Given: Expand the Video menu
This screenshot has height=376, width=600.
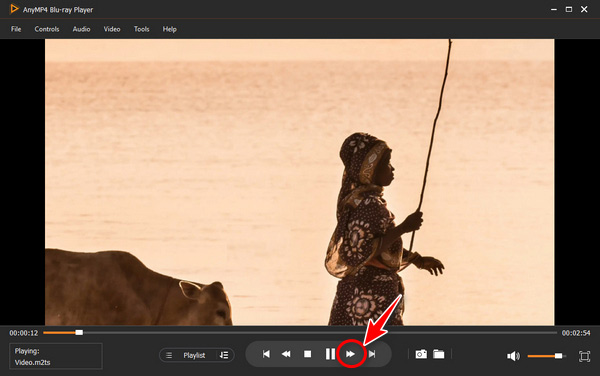Looking at the screenshot, I should [112, 29].
